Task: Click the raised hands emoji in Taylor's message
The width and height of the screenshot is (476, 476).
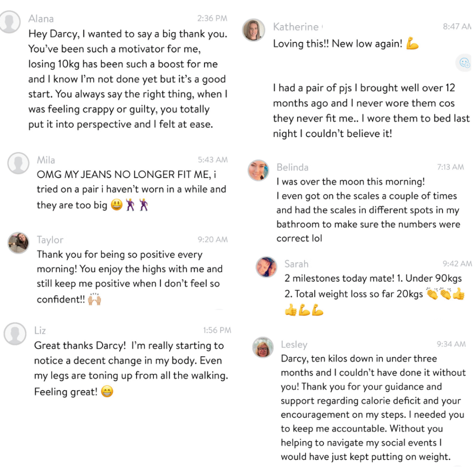Action: click(94, 299)
